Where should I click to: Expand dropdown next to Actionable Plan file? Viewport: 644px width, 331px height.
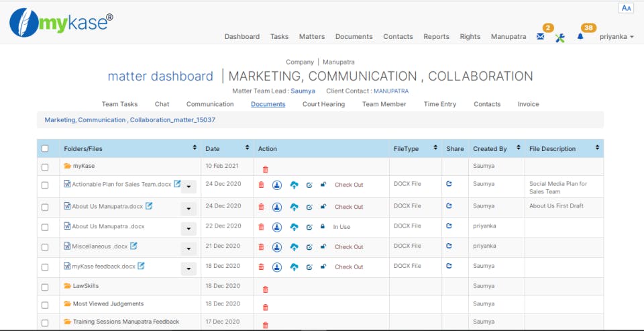click(189, 187)
